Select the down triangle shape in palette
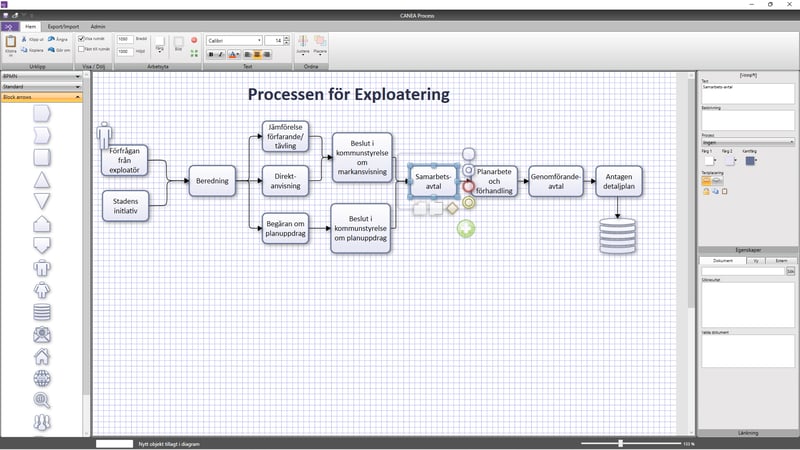The height and width of the screenshot is (450, 800). tap(42, 201)
